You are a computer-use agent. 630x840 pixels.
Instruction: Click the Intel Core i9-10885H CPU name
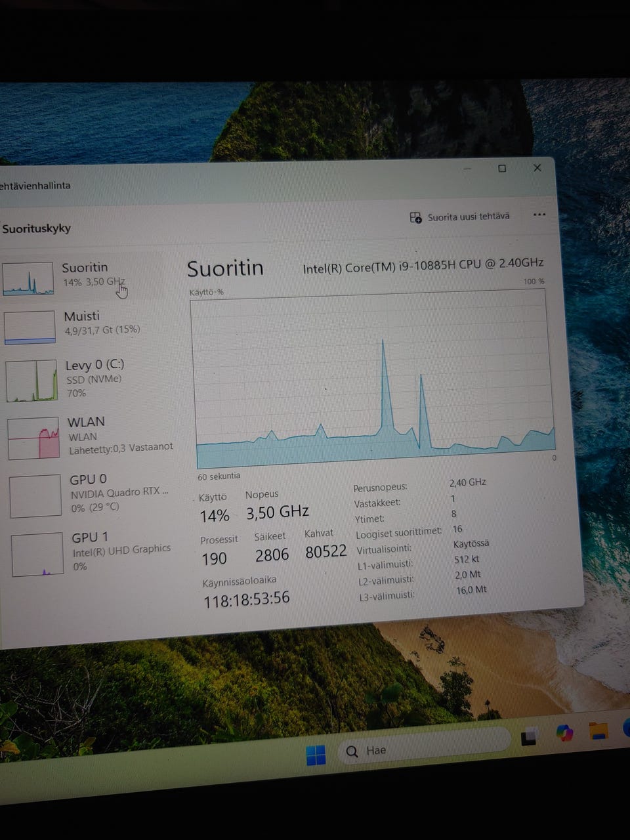[x=423, y=264]
